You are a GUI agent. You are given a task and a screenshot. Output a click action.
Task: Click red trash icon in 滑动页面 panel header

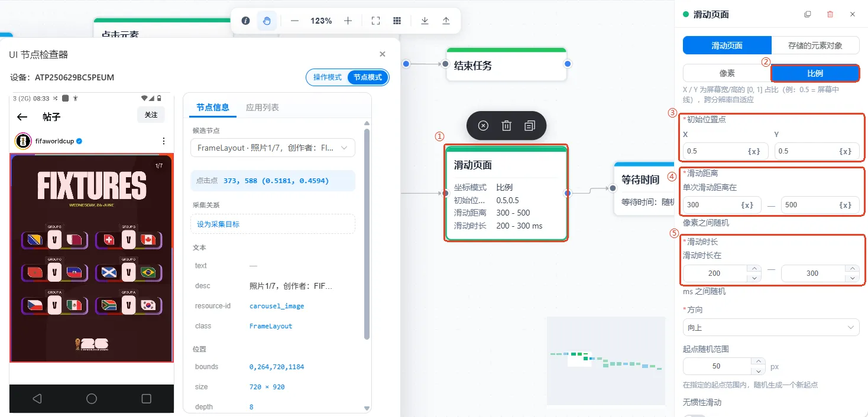point(830,14)
